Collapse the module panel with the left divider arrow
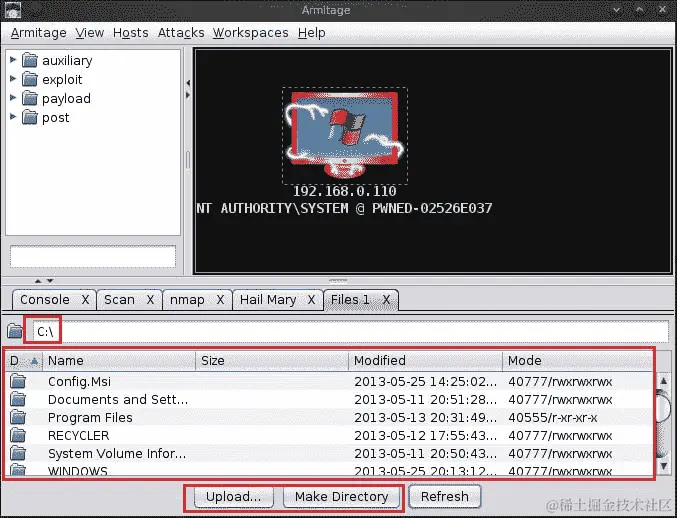Viewport: 677px width, 518px height. point(188,82)
